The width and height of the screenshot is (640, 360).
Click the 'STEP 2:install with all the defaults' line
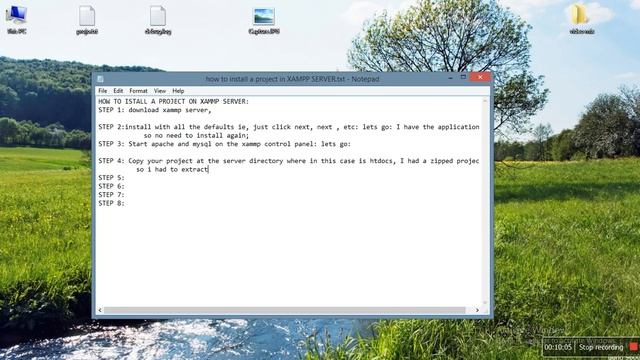pyautogui.click(x=289, y=127)
